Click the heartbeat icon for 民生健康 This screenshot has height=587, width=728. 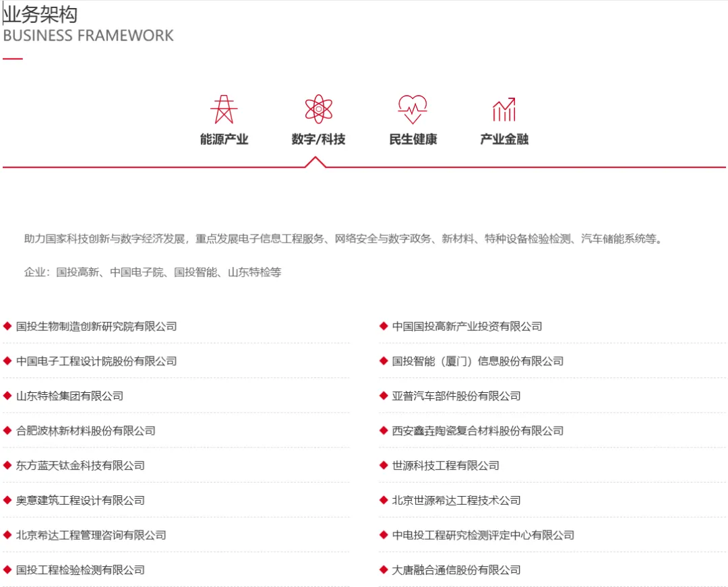[x=413, y=109]
